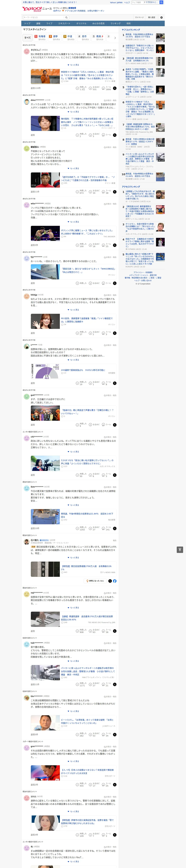Open マイページ link
Screen dimensions: 186x868
point(139,18)
